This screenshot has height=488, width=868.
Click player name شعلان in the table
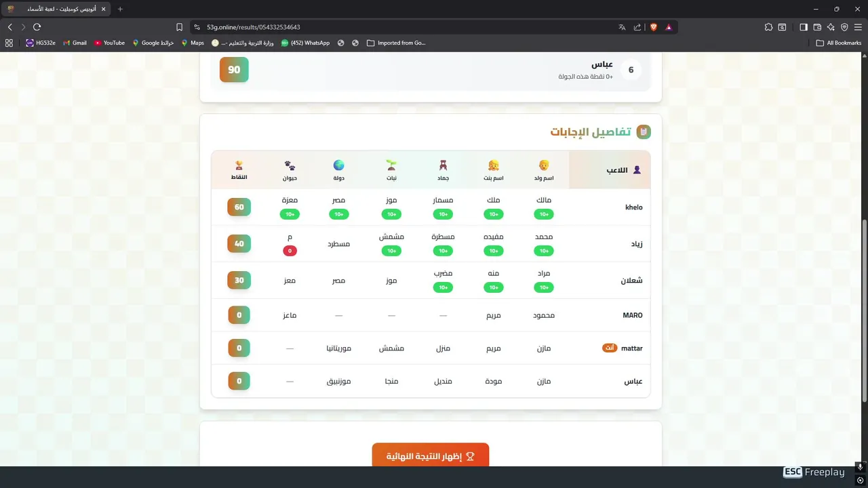[631, 281]
